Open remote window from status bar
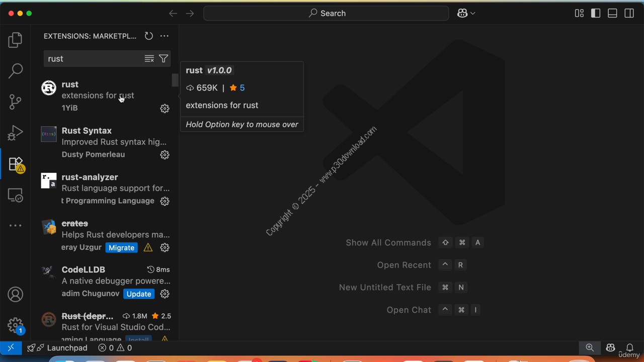 [11, 348]
